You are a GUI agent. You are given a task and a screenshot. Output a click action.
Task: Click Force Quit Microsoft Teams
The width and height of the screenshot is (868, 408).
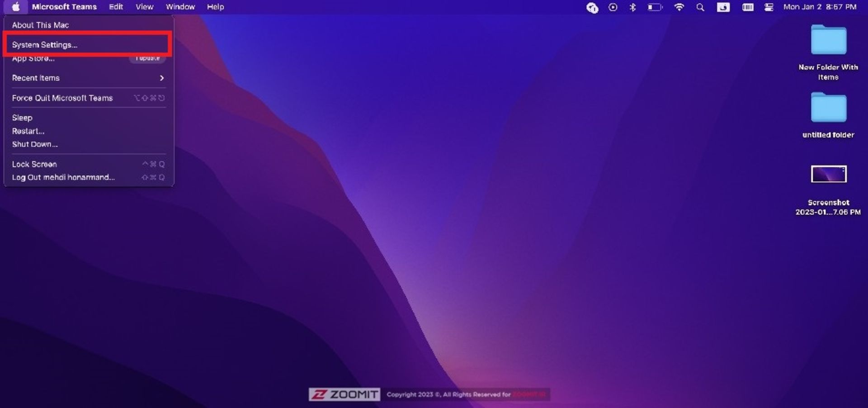[88, 98]
